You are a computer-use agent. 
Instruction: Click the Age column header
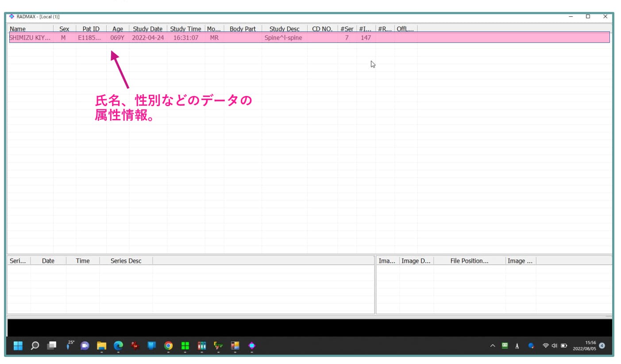coord(117,29)
